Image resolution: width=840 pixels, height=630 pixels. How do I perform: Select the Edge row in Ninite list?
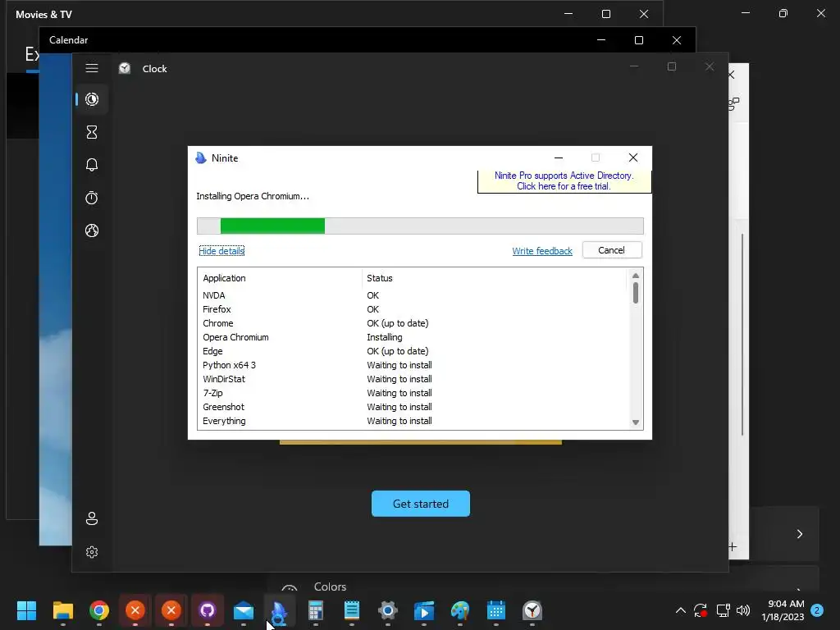tap(412, 351)
